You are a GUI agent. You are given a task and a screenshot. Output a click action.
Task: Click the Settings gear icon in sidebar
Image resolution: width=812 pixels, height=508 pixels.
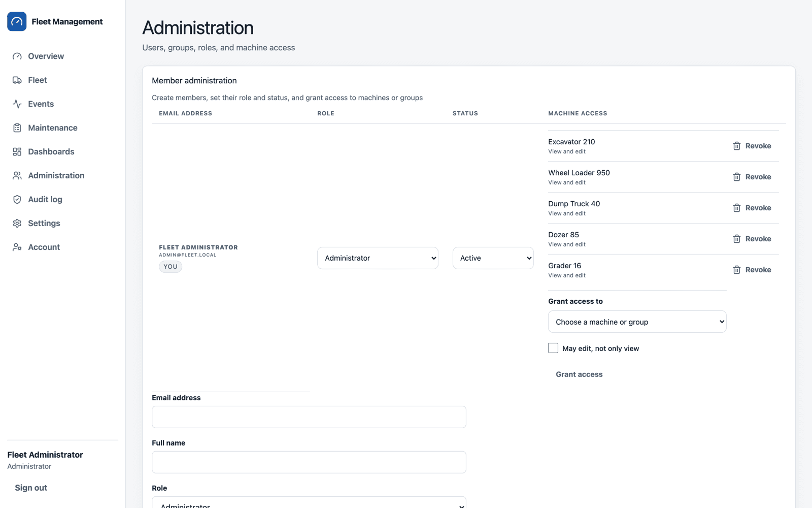click(17, 224)
